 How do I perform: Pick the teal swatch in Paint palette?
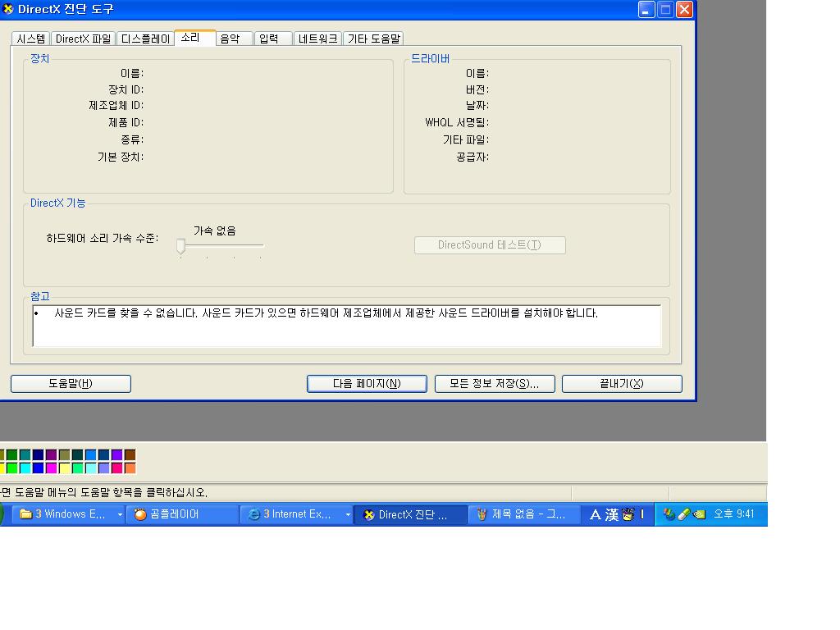(25, 454)
